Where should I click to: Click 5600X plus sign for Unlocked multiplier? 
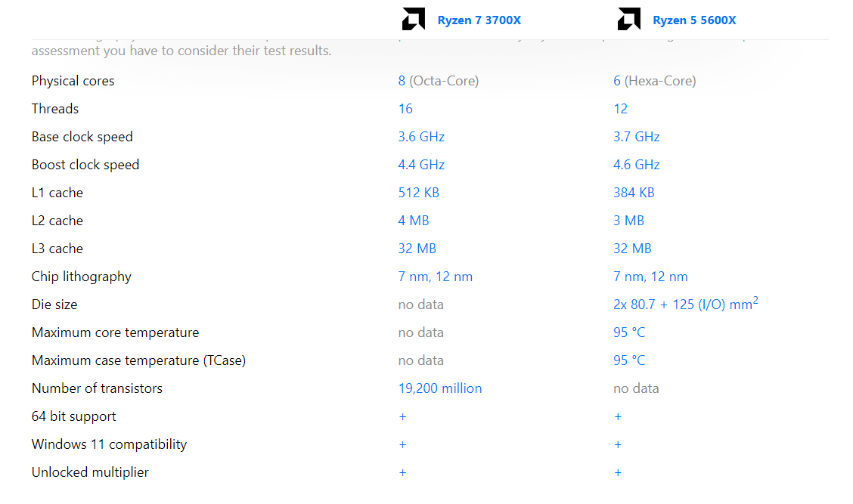(x=618, y=472)
